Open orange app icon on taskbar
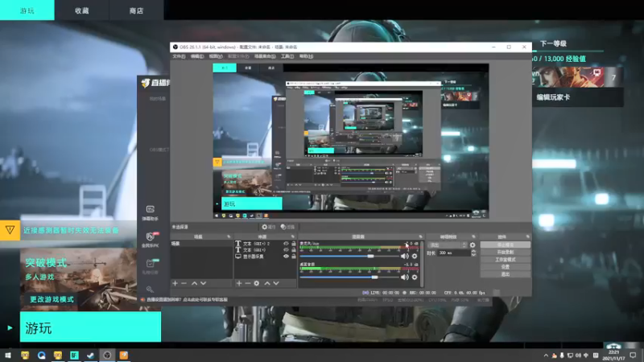 click(124, 355)
